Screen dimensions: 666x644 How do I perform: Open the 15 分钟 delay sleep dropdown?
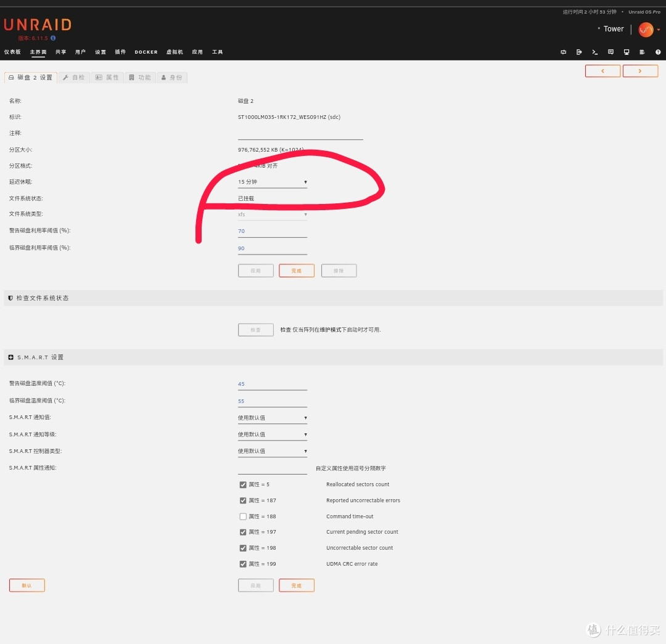[x=272, y=182]
